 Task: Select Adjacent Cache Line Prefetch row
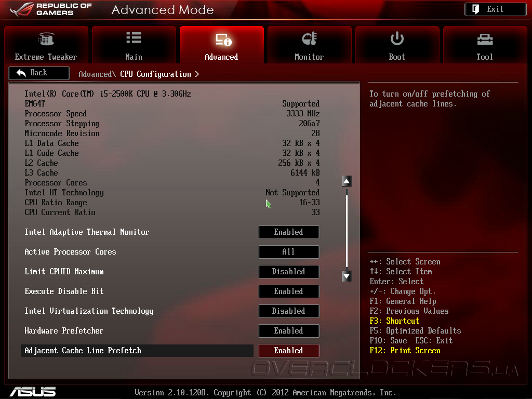[137, 351]
